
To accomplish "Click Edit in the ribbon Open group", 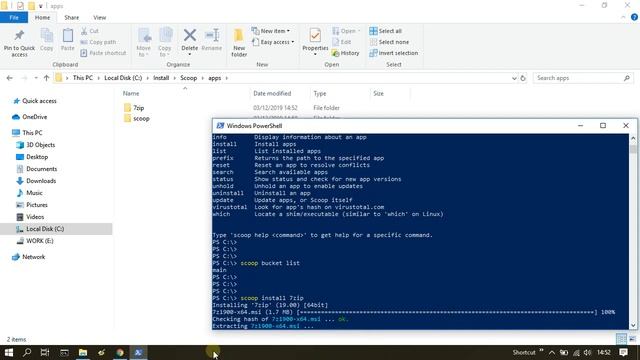I will pos(342,42).
